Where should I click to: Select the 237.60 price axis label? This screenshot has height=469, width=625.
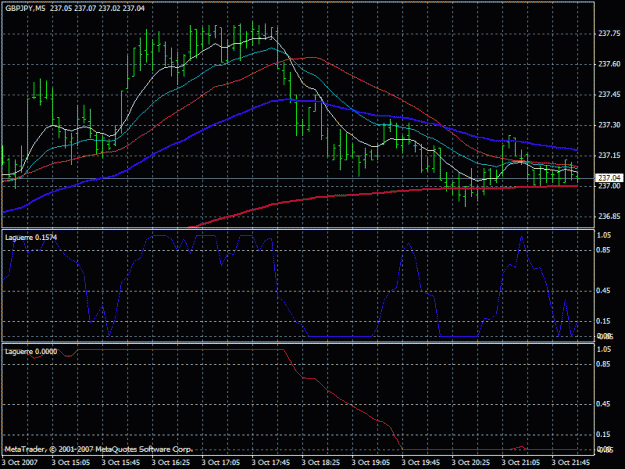[609, 64]
